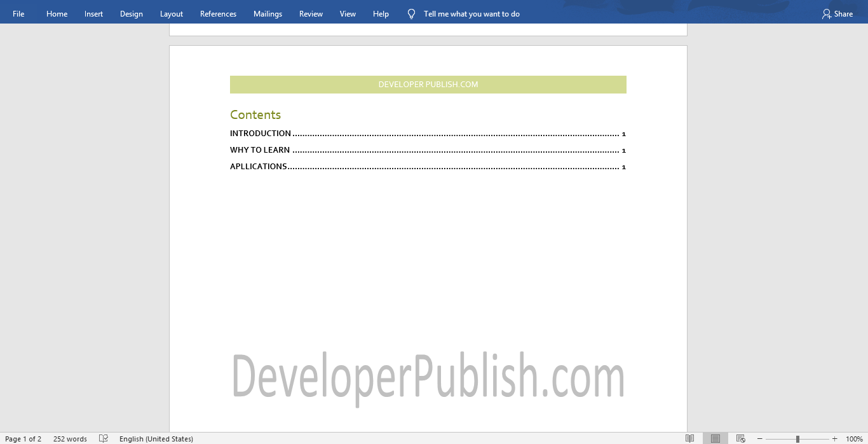Switch to Web Layout view
The height and width of the screenshot is (444, 868).
pos(740,438)
